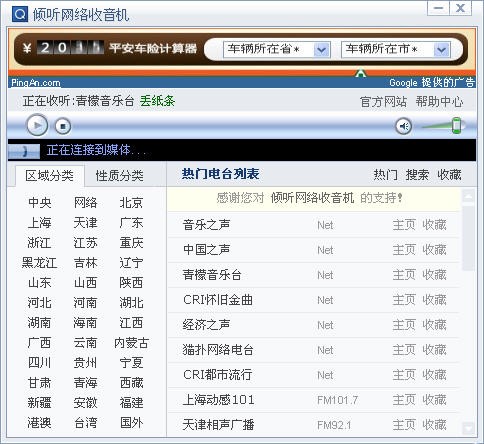Play station 天津相声广播
484x444 pixels.
click(x=218, y=425)
